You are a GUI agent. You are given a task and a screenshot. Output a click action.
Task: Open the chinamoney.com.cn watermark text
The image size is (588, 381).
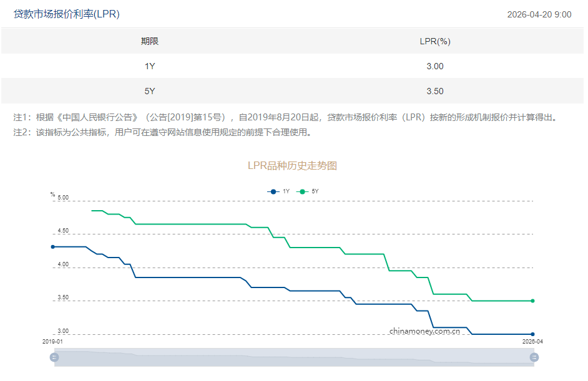[424, 331]
